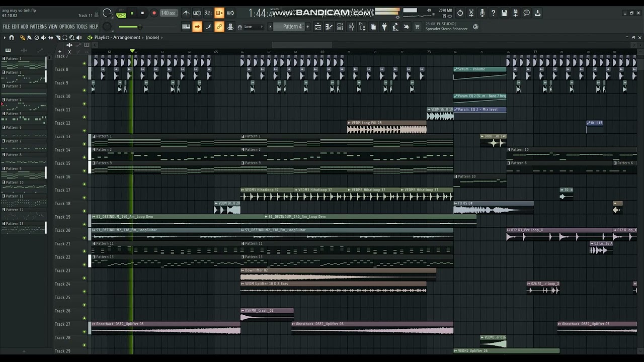Viewport: 644px width, 362px height.
Task: Open the PATTERNS menu
Action: pyautogui.click(x=38, y=27)
